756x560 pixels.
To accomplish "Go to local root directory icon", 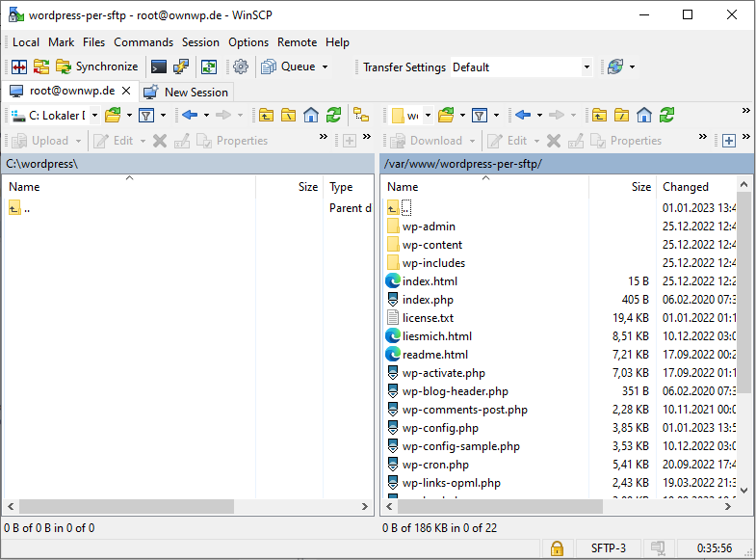I will tap(288, 116).
